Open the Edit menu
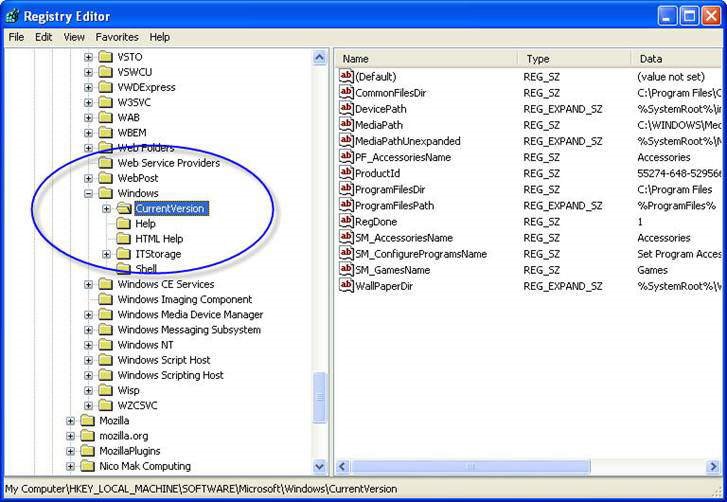Image resolution: width=727 pixels, height=502 pixels. click(44, 37)
